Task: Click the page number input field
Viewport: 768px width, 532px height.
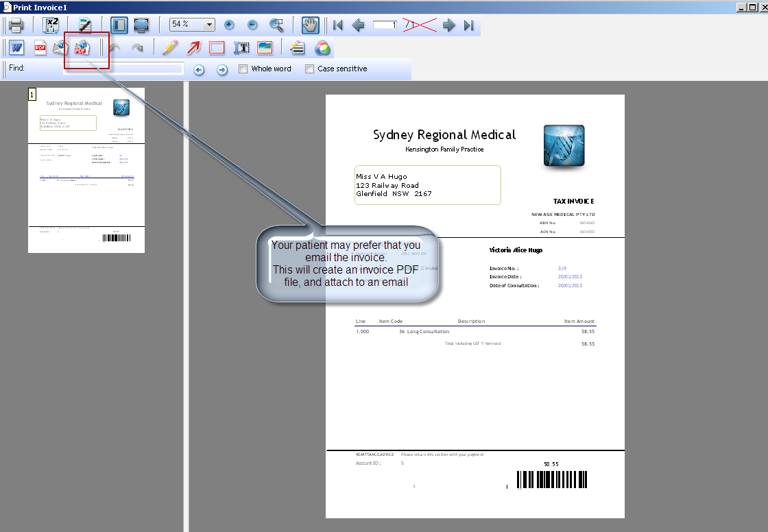Action: [385, 25]
